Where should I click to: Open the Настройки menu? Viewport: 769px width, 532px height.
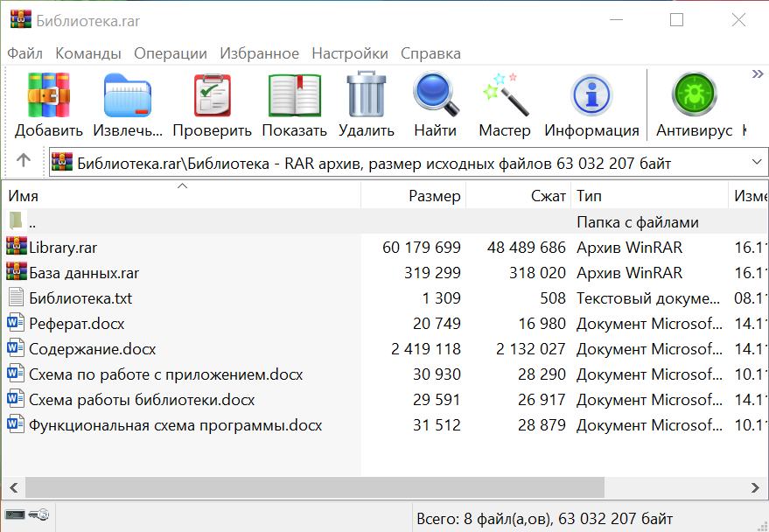click(x=350, y=53)
